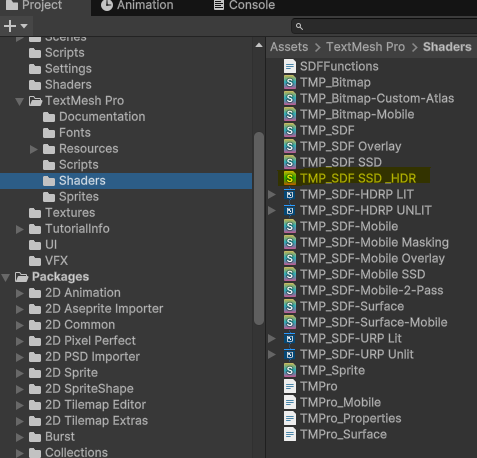Collapse the TextMesh Pro folder

[20, 101]
